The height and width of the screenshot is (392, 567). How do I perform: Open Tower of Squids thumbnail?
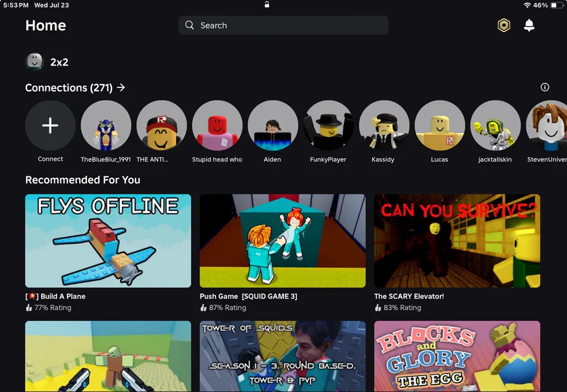283,356
